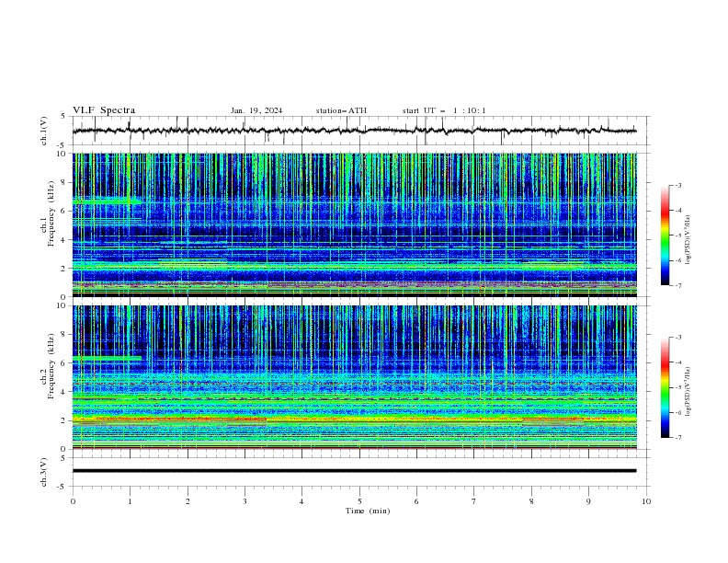The height and width of the screenshot is (563, 728).
Task: Click the "station=ATH" header label
Action: 341,110
